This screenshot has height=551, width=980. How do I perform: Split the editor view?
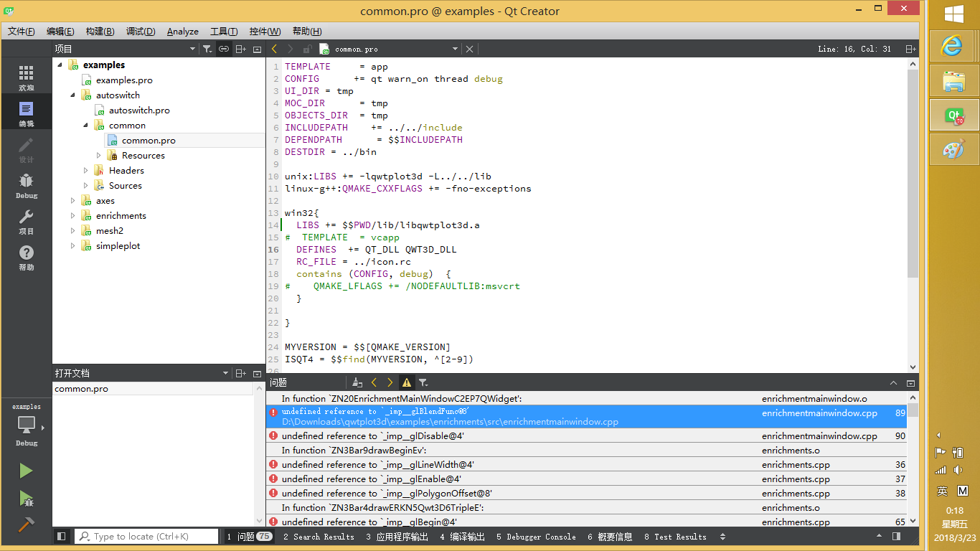tap(910, 49)
